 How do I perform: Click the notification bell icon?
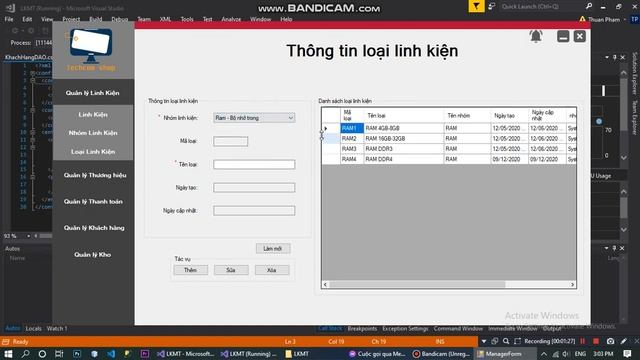point(536,36)
